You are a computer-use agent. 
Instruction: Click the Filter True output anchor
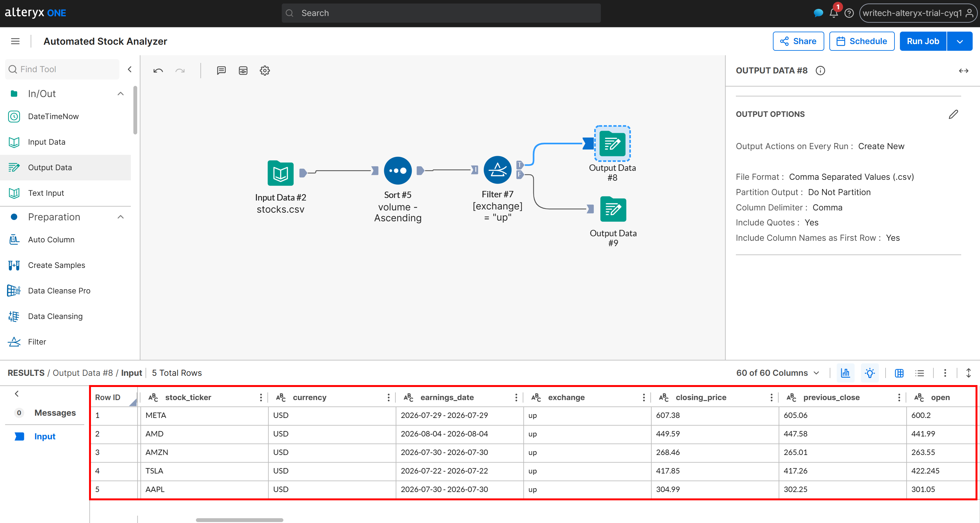pos(520,165)
